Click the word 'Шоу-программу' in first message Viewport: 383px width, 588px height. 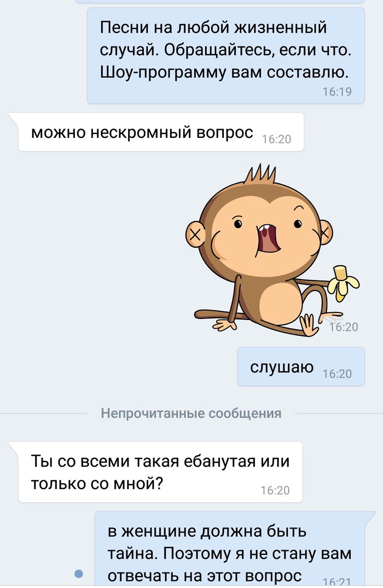pos(163,72)
